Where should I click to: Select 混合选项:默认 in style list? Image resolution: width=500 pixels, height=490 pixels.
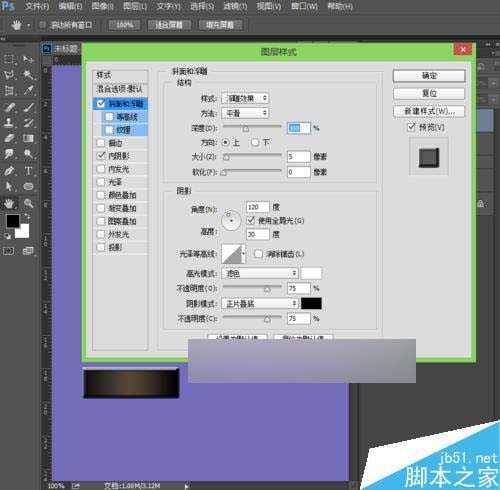(x=120, y=89)
